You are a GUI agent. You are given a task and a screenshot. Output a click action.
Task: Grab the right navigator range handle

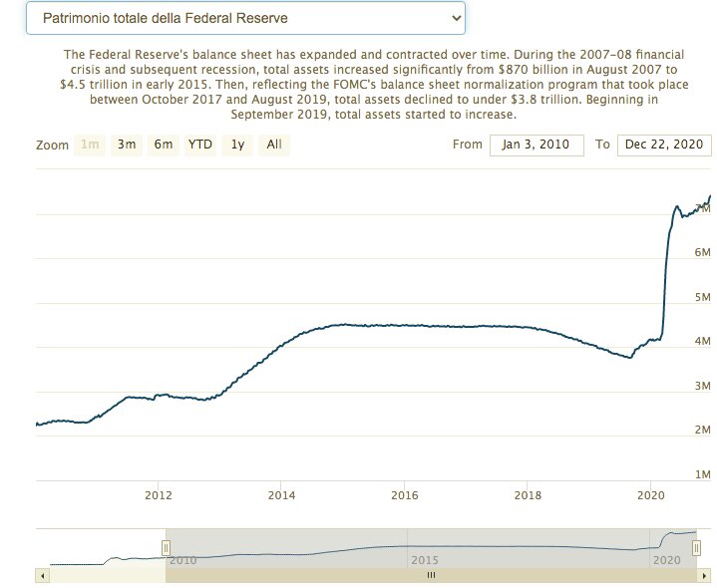pos(697,547)
